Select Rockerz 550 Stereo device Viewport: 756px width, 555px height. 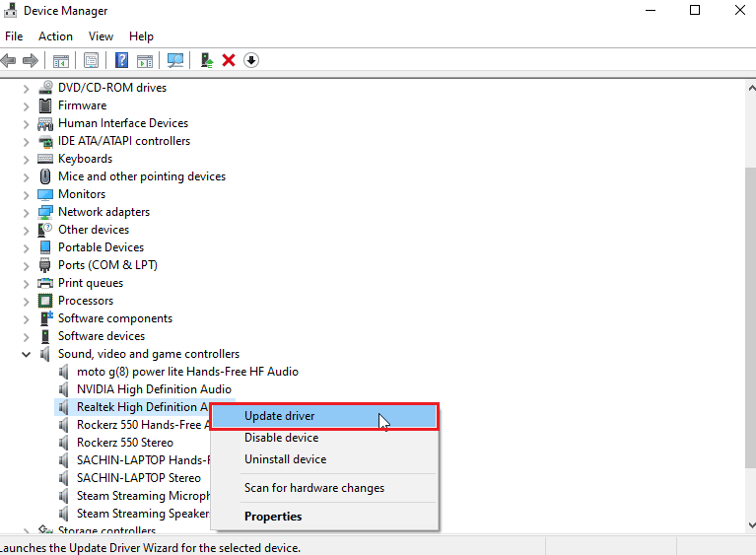(125, 443)
